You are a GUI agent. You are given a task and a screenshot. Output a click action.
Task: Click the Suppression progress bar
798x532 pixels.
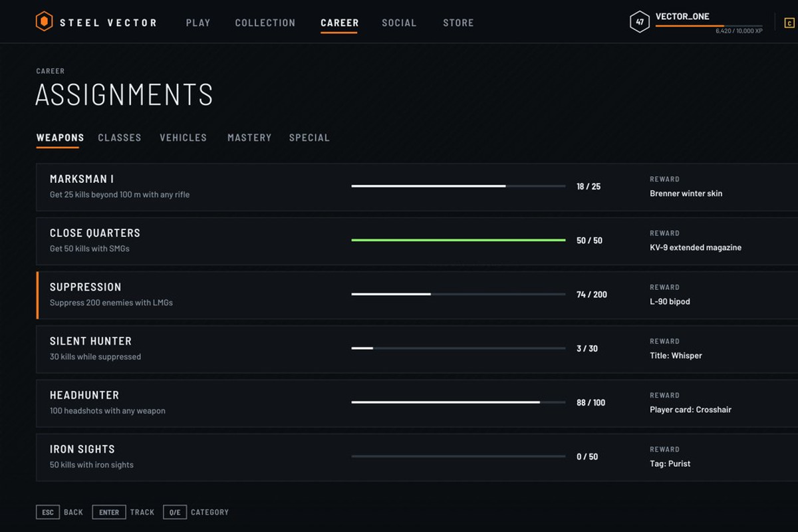[x=458, y=294]
